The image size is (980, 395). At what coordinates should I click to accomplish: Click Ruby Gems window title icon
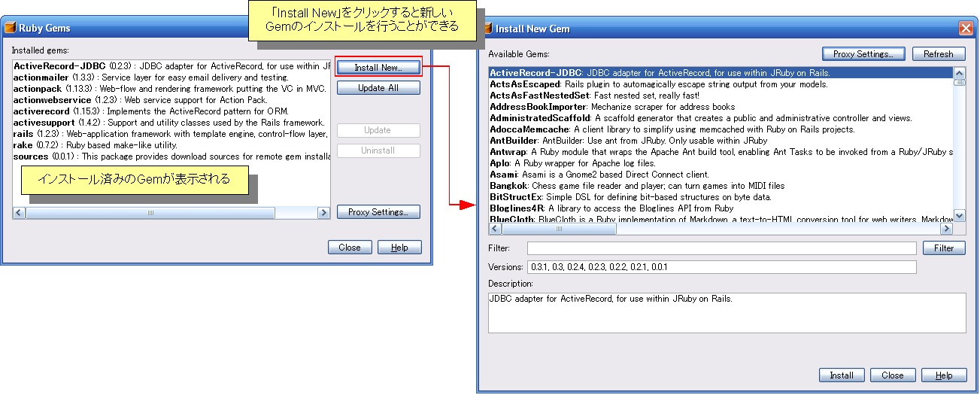click(x=11, y=28)
